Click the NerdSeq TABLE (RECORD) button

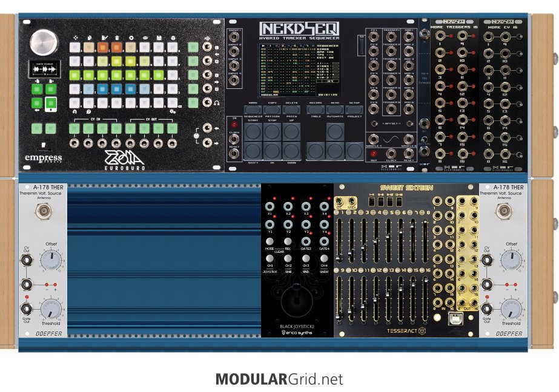pyautogui.click(x=316, y=109)
